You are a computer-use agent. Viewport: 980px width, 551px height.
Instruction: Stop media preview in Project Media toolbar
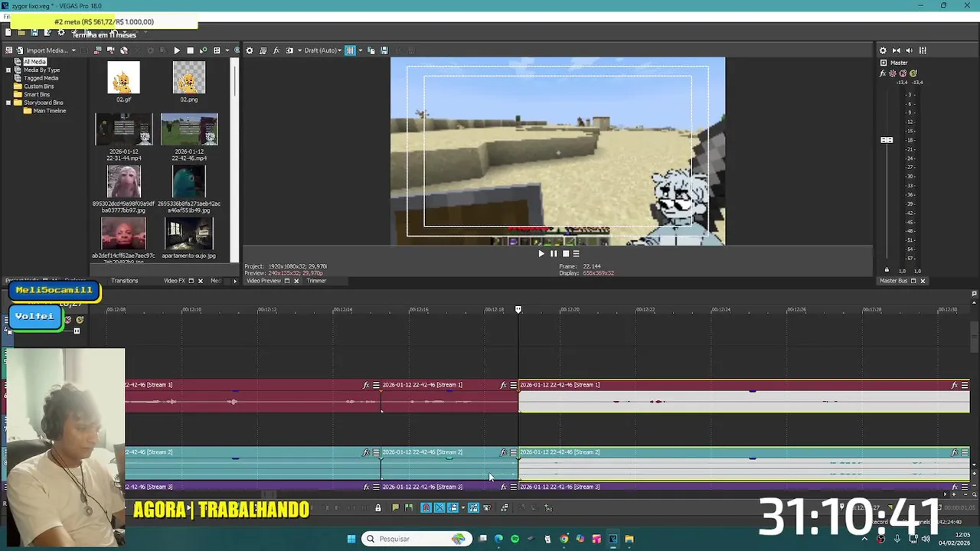tap(190, 51)
